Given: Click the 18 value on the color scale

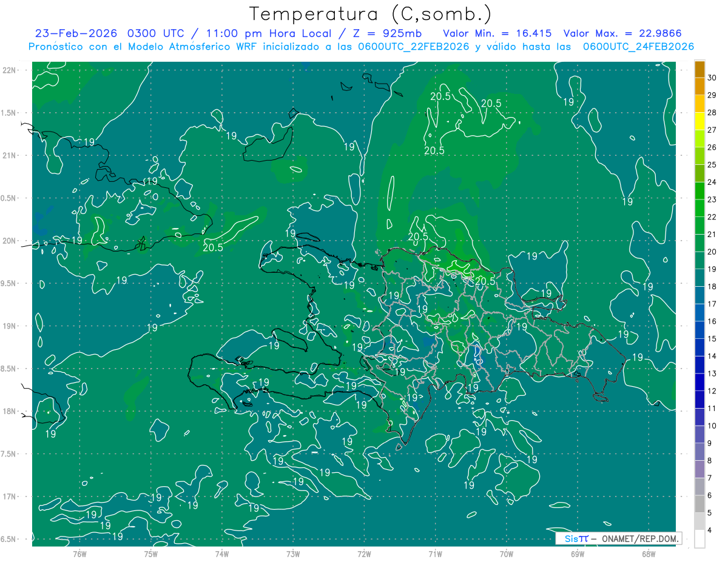Looking at the screenshot, I should point(712,287).
